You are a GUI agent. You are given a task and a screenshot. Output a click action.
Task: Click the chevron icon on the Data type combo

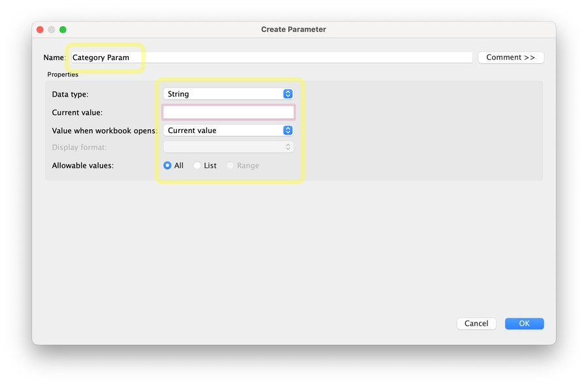(x=287, y=93)
